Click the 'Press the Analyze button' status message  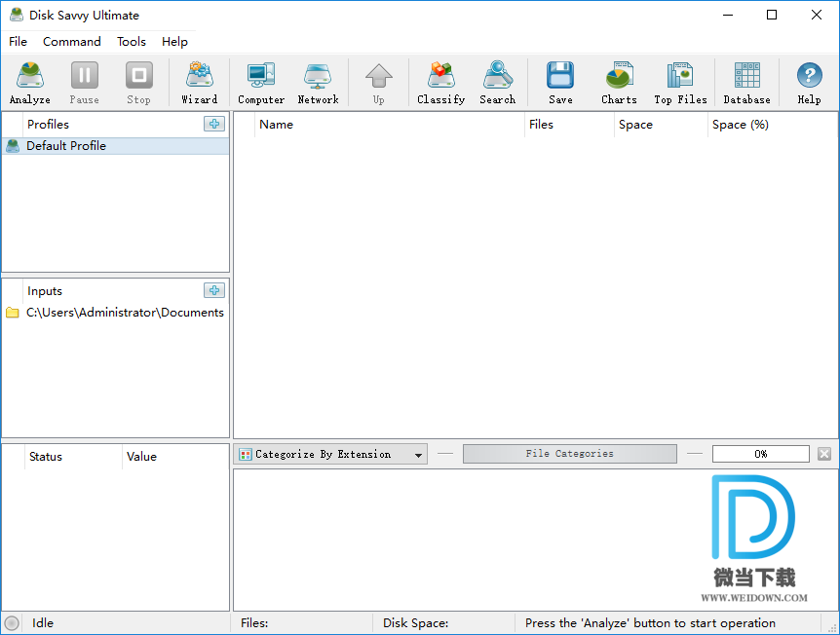650,623
